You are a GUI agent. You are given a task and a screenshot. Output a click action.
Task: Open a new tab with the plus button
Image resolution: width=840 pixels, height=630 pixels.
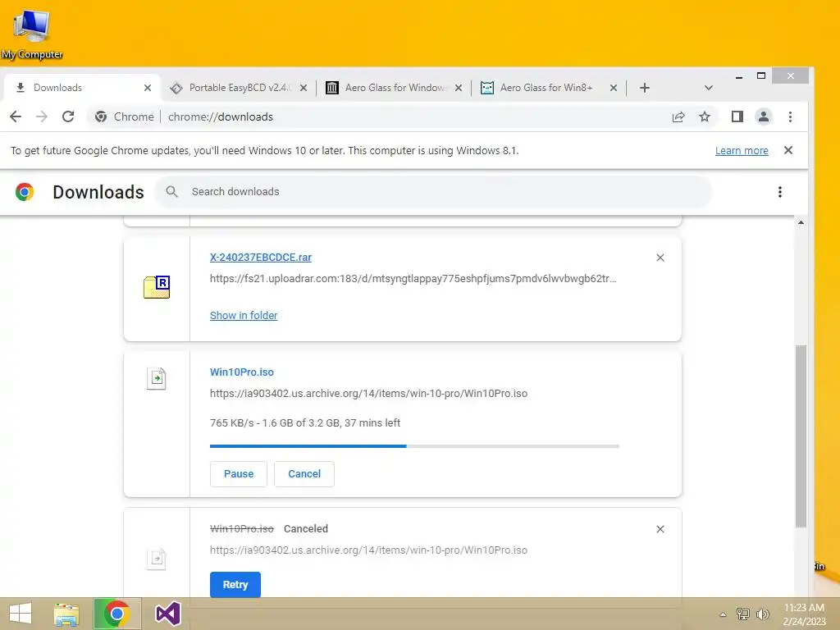click(645, 88)
